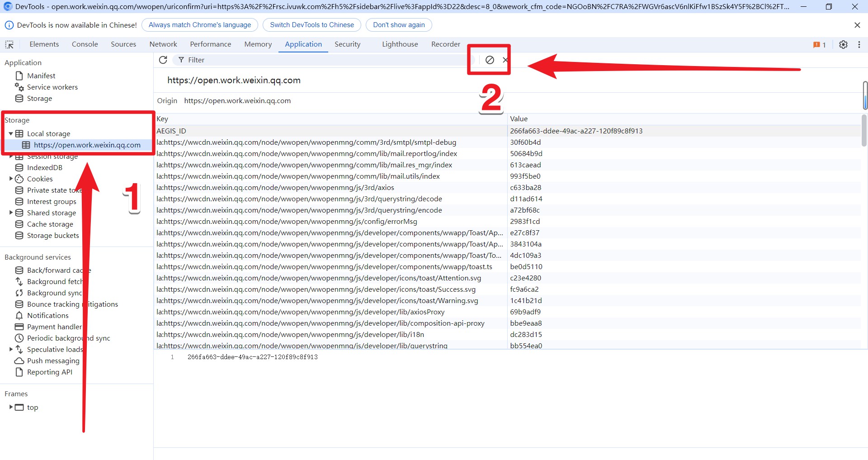This screenshot has width=868, height=460.
Task: Expand the Cookies tree node
Action: [x=11, y=179]
